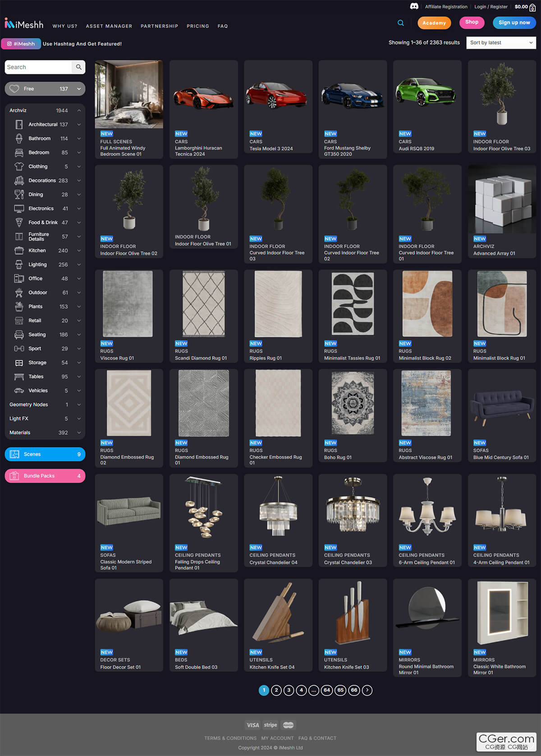Click the sidebar Search input field

point(38,67)
